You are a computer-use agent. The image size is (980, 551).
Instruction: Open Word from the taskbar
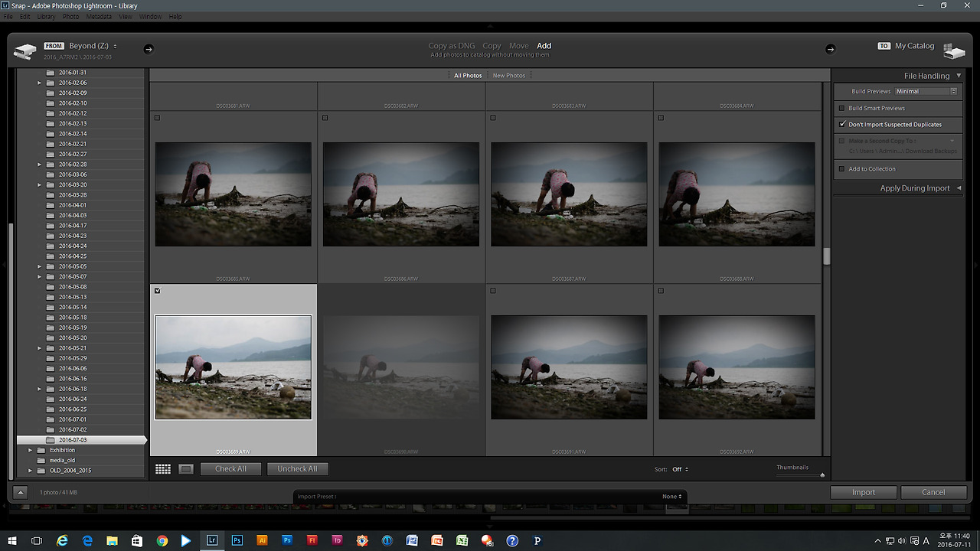pos(412,540)
